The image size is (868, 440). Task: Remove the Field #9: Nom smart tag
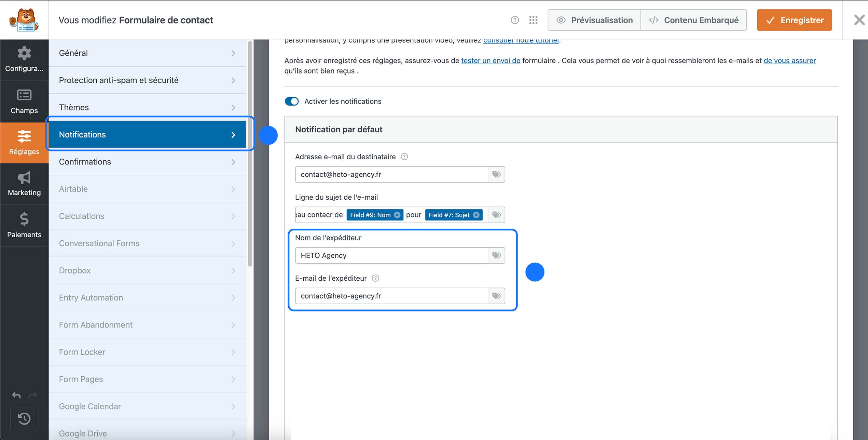(x=397, y=215)
